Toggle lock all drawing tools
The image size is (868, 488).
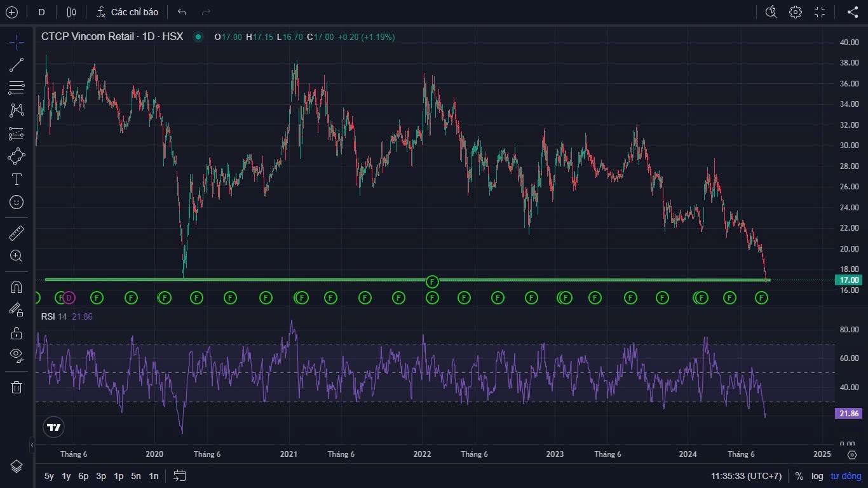(x=17, y=333)
